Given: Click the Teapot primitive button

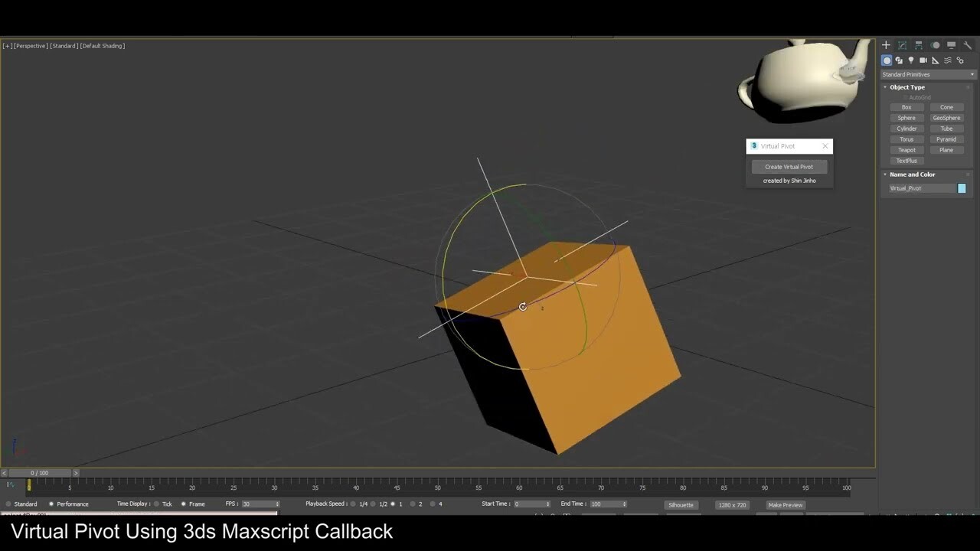Looking at the screenshot, I should (x=906, y=150).
